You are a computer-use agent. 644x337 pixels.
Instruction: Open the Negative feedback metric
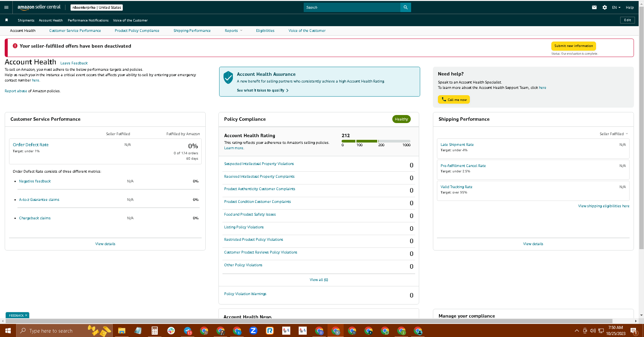[x=35, y=181]
